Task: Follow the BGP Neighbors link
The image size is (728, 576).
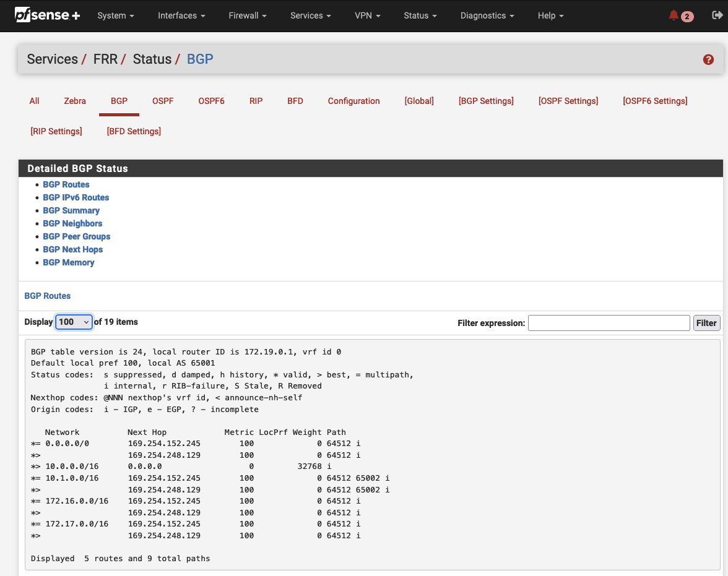Action: (72, 223)
